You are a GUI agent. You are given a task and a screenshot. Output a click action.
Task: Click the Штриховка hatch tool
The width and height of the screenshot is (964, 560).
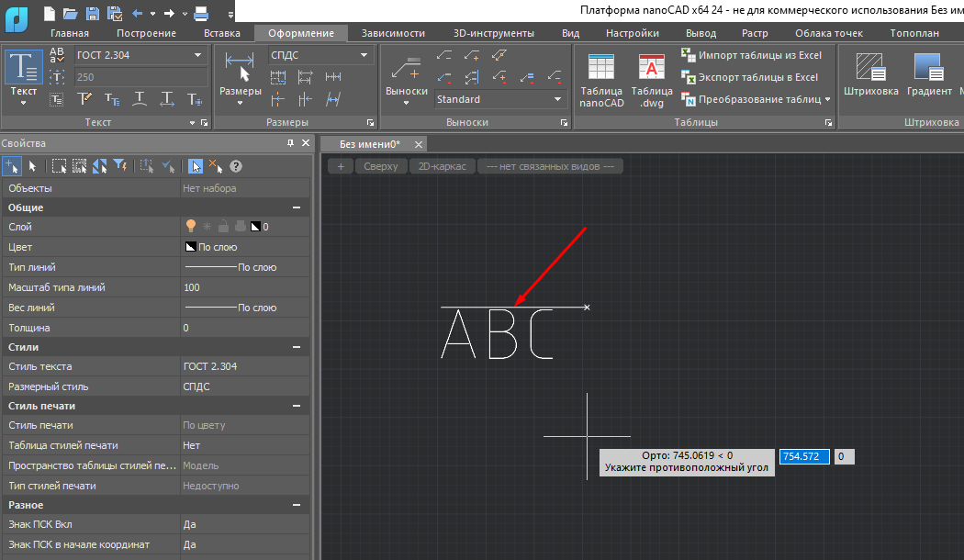(x=870, y=73)
